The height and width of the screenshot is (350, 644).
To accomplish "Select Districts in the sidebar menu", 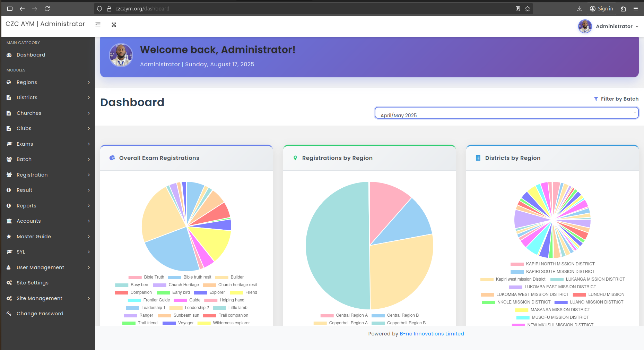I will pos(27,97).
